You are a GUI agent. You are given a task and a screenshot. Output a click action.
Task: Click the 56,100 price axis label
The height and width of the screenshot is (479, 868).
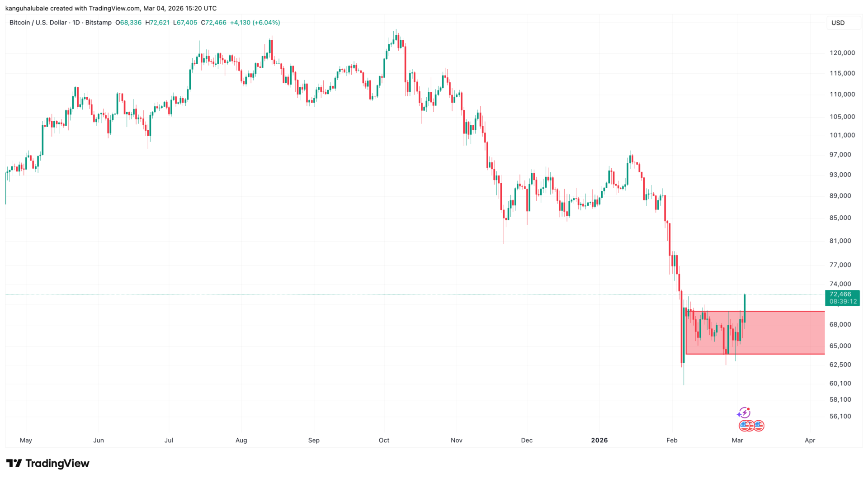click(x=840, y=416)
